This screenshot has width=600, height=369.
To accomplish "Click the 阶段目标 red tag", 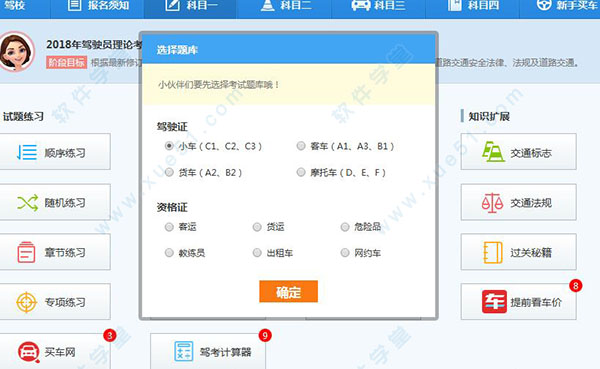I will pyautogui.click(x=67, y=62).
